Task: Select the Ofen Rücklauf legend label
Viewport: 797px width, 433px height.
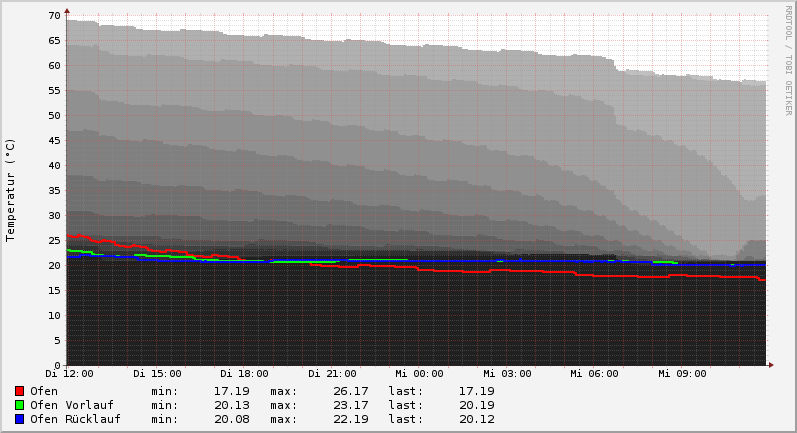Action: (x=75, y=419)
